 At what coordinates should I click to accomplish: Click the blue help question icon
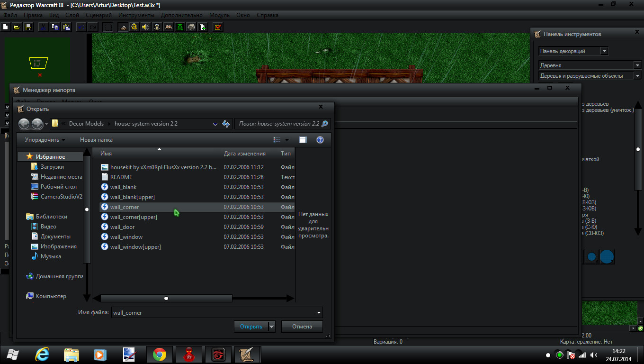(x=320, y=140)
